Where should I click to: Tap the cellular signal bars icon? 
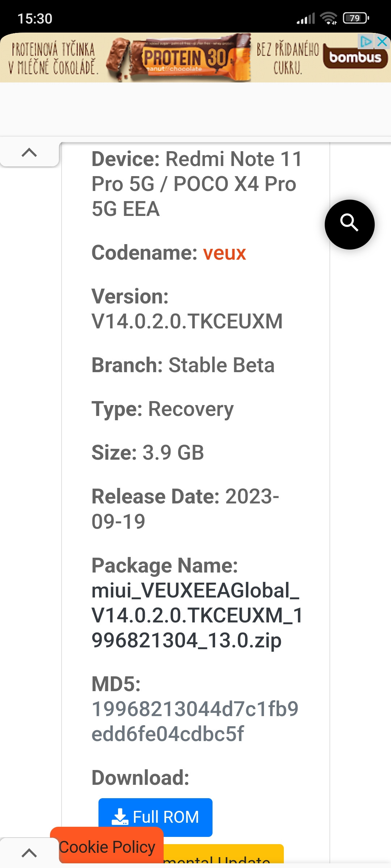pyautogui.click(x=306, y=18)
